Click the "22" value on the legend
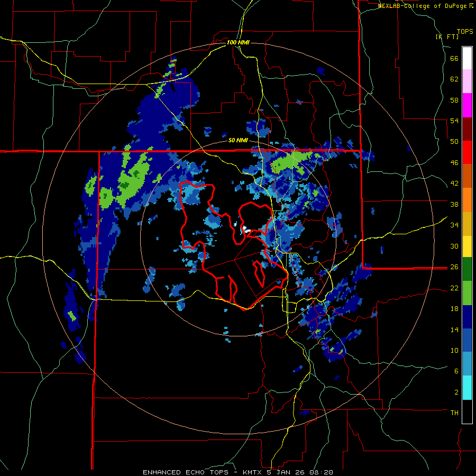The width and height of the screenshot is (476, 476). click(x=454, y=288)
